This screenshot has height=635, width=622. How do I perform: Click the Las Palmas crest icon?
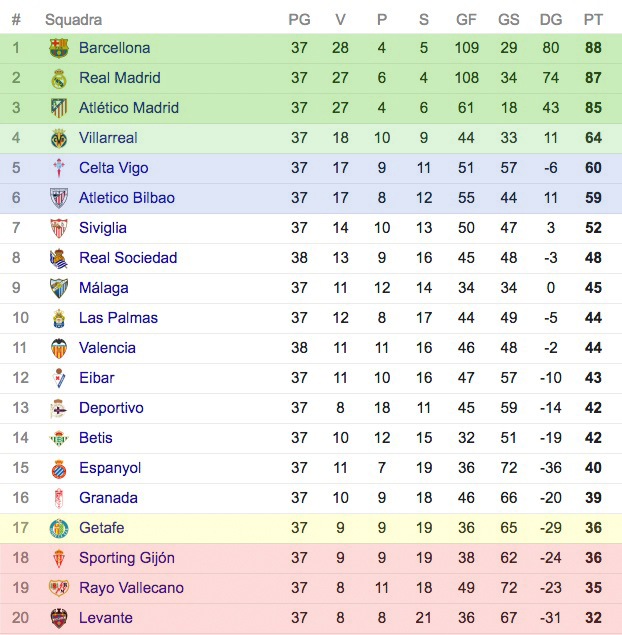click(59, 318)
